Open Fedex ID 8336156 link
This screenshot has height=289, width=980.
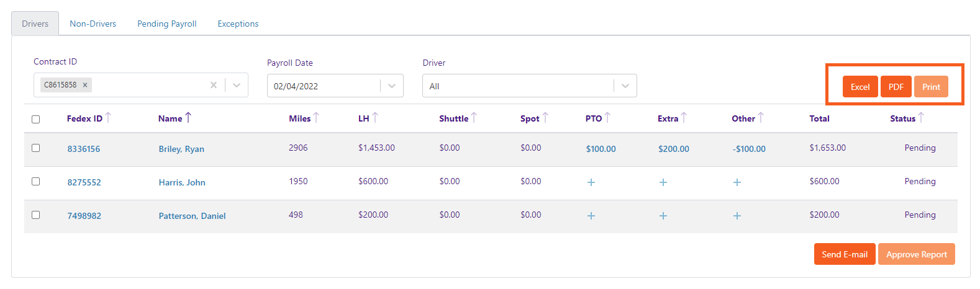84,149
